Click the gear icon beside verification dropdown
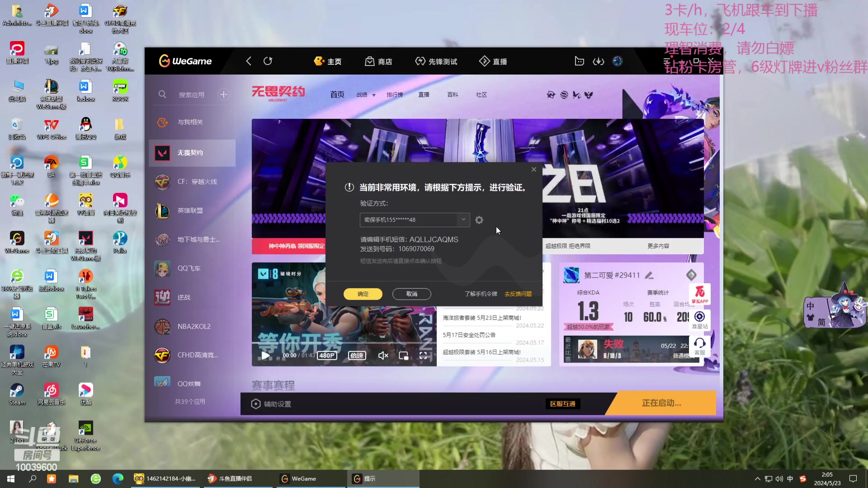868x488 pixels. [479, 220]
